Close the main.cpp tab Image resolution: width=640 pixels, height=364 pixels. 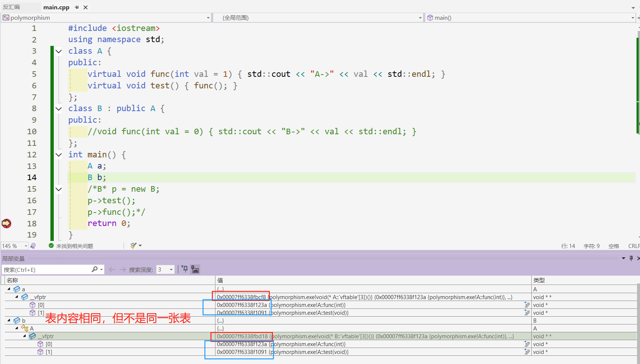(x=86, y=7)
